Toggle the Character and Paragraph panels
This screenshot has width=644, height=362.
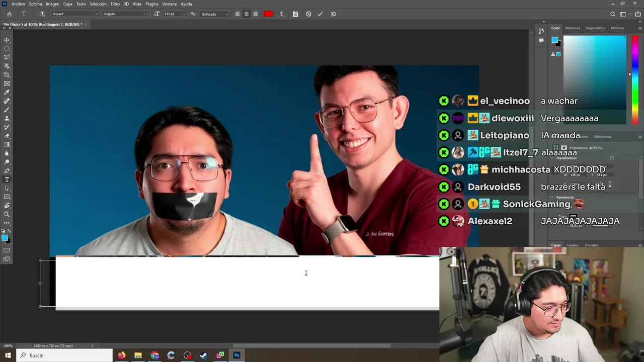(295, 14)
